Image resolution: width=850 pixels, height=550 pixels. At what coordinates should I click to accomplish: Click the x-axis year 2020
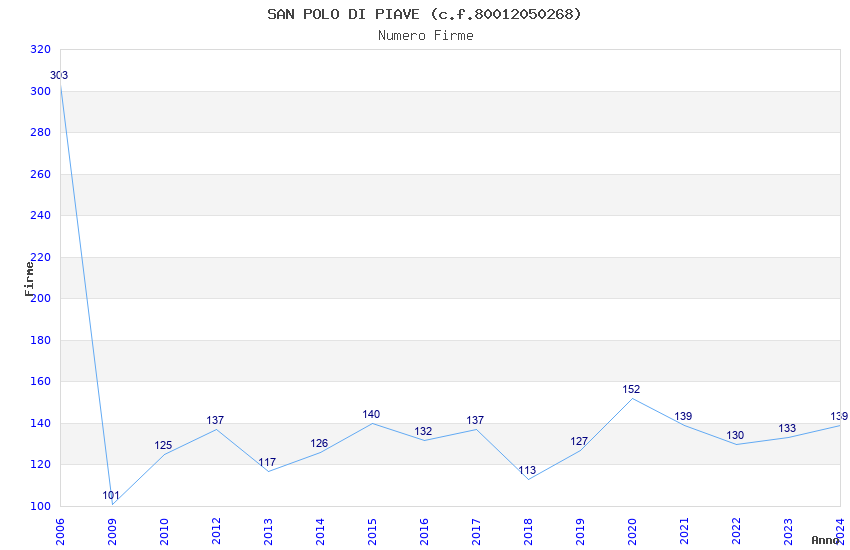[632, 532]
